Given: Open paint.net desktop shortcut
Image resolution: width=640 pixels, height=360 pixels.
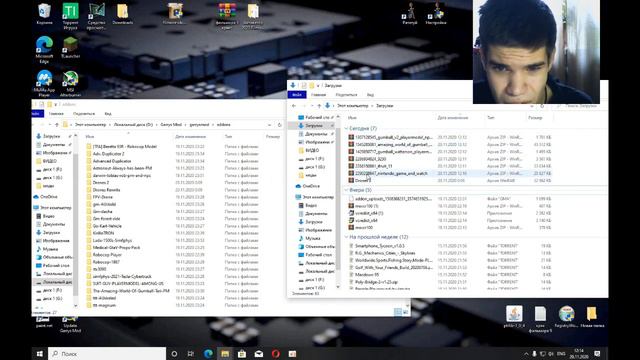Looking at the screenshot, I should [x=44, y=322].
